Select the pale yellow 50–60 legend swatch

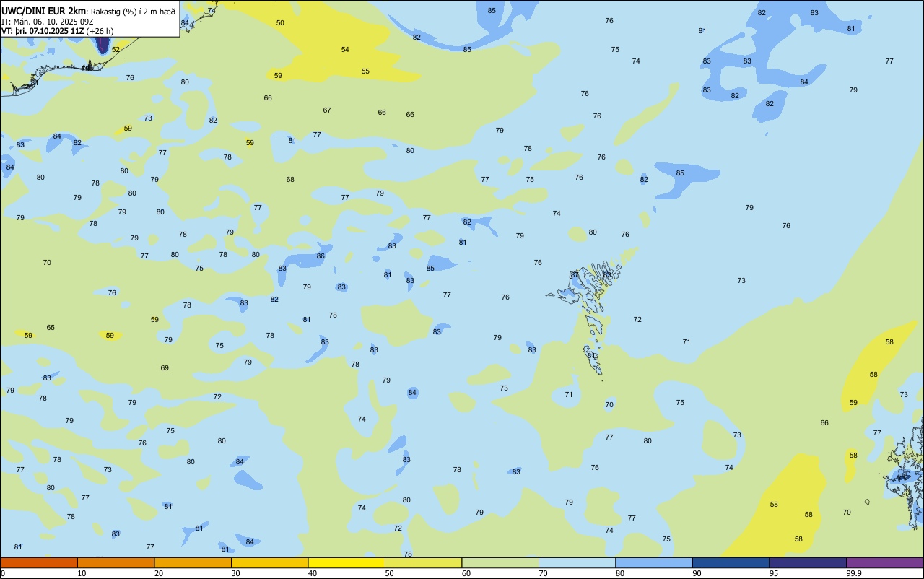pos(423,562)
